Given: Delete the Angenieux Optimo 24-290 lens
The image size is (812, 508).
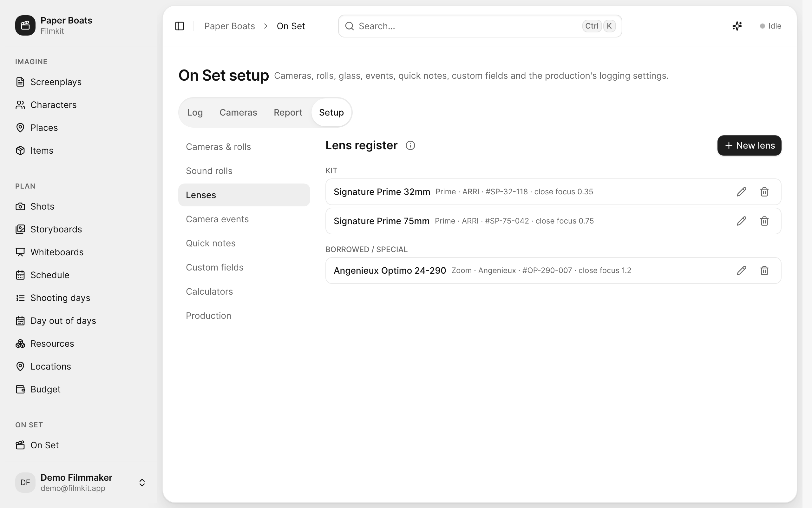Looking at the screenshot, I should 764,271.
